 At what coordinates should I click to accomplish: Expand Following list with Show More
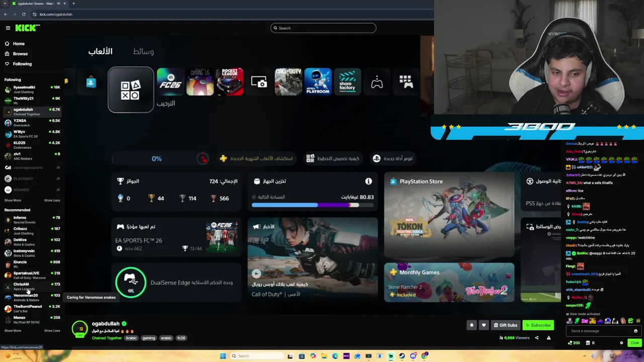(x=13, y=200)
